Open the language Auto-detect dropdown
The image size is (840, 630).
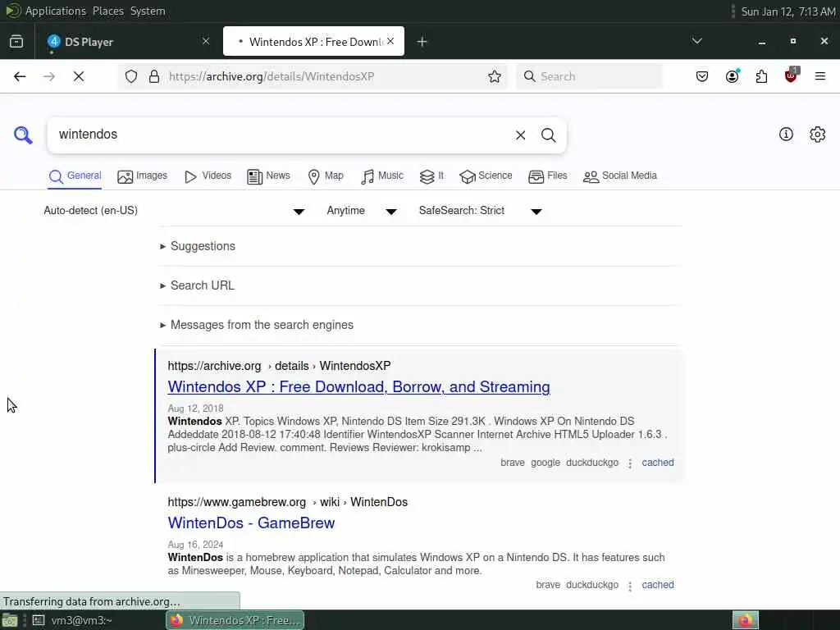174,211
